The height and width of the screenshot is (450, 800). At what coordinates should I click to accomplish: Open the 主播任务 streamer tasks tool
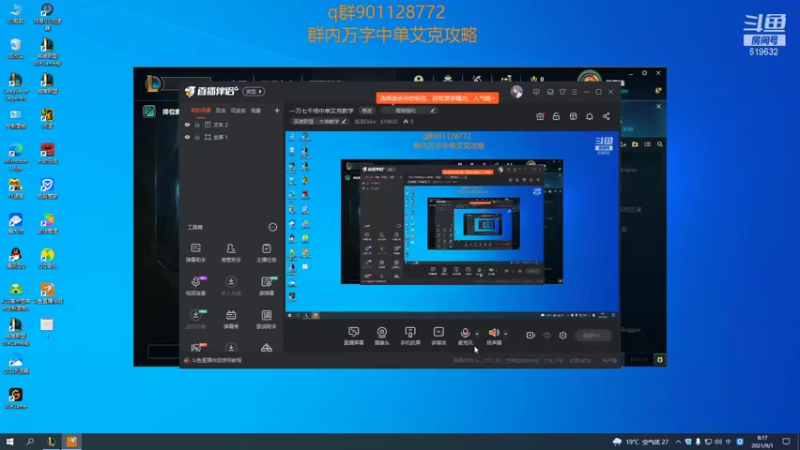click(266, 253)
